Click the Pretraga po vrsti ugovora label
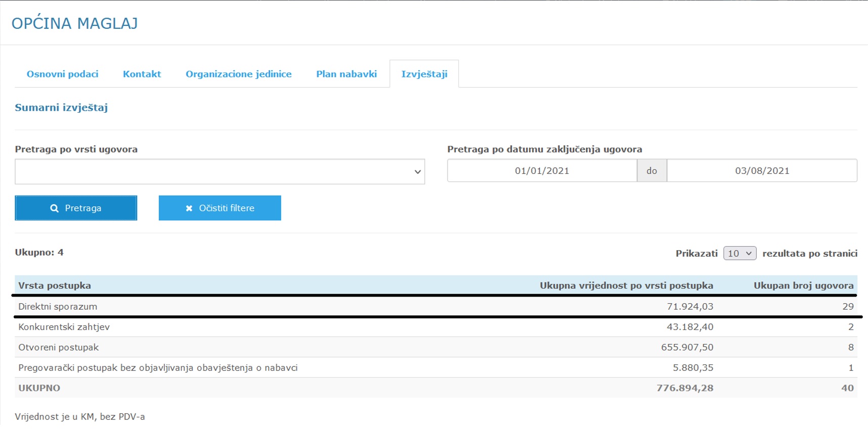 tap(76, 149)
